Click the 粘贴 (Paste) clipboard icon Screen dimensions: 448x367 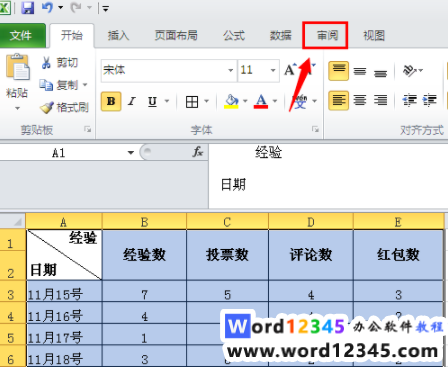click(x=17, y=67)
